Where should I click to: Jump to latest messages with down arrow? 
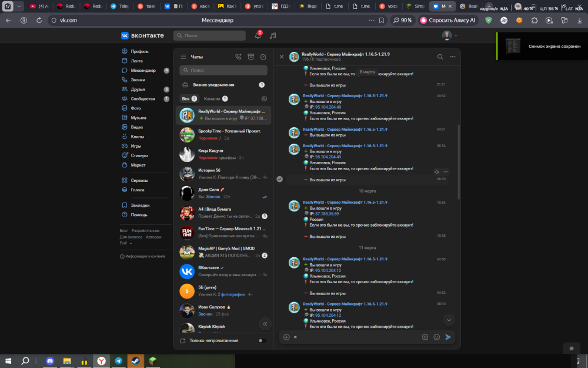(x=449, y=320)
